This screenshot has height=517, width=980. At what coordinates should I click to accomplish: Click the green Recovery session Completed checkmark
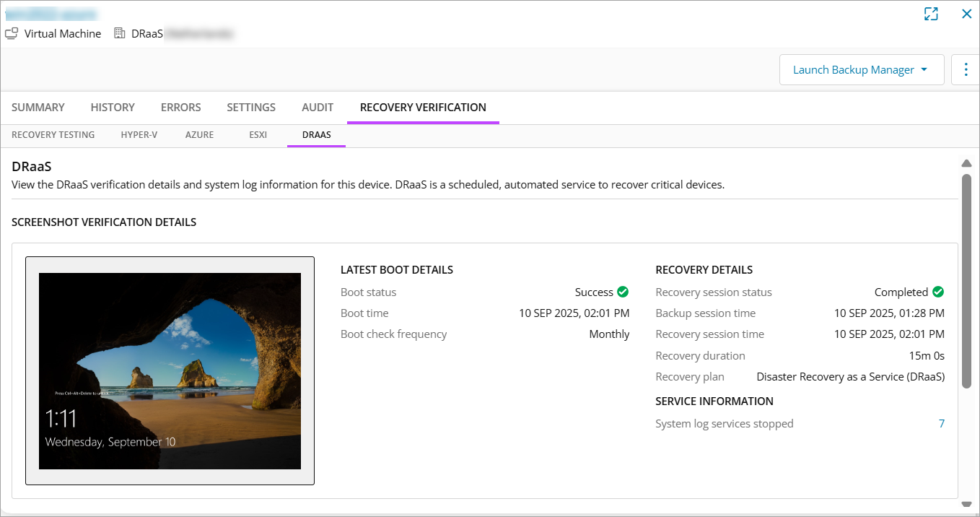pos(938,292)
